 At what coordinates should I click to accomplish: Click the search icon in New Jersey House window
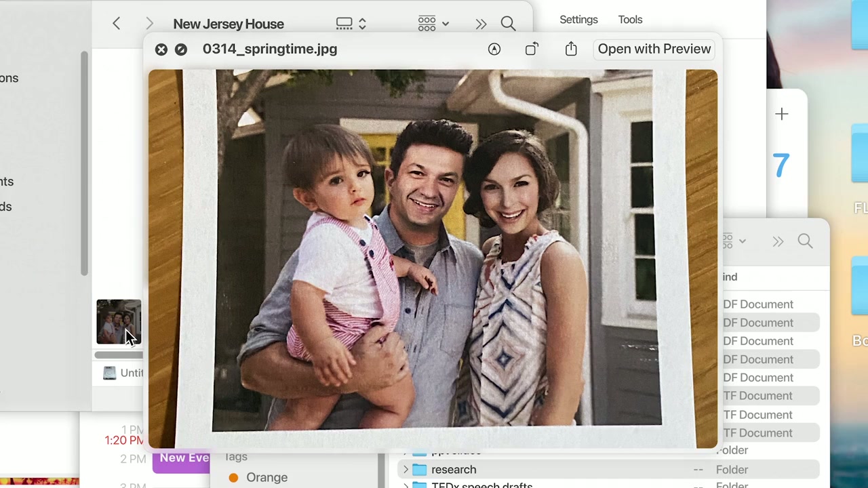508,24
